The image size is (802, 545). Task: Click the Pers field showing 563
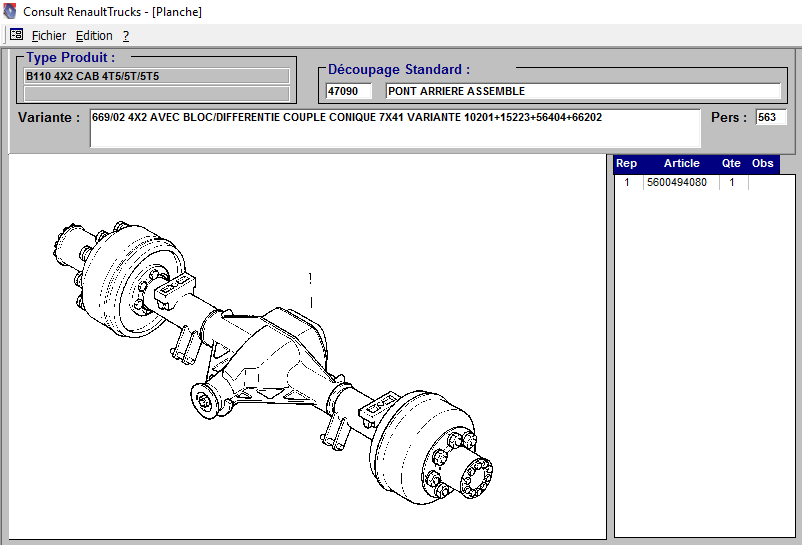770,118
